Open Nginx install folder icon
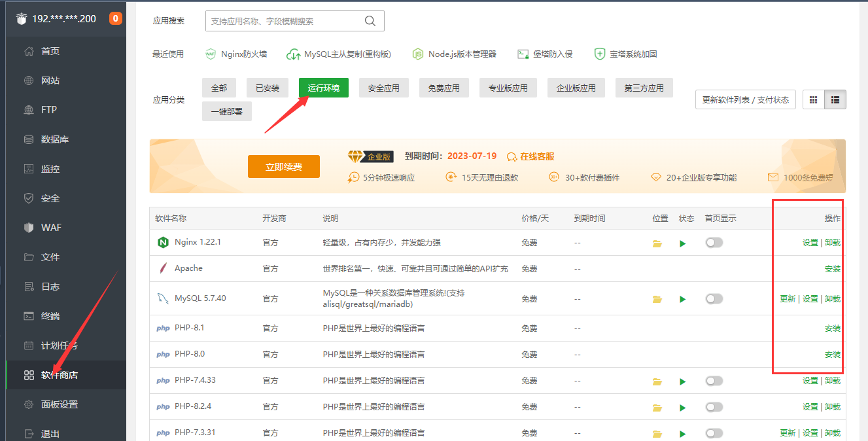The height and width of the screenshot is (441, 868). pyautogui.click(x=657, y=243)
